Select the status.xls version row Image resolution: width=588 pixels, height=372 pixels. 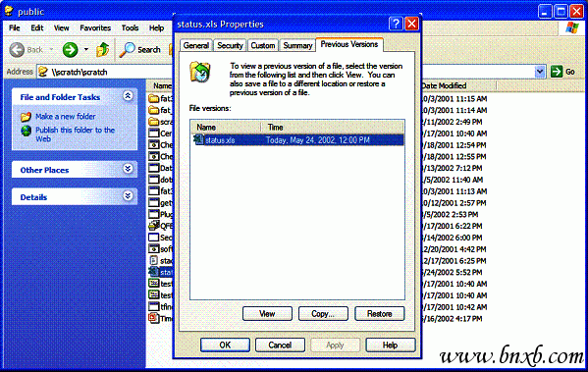click(297, 140)
